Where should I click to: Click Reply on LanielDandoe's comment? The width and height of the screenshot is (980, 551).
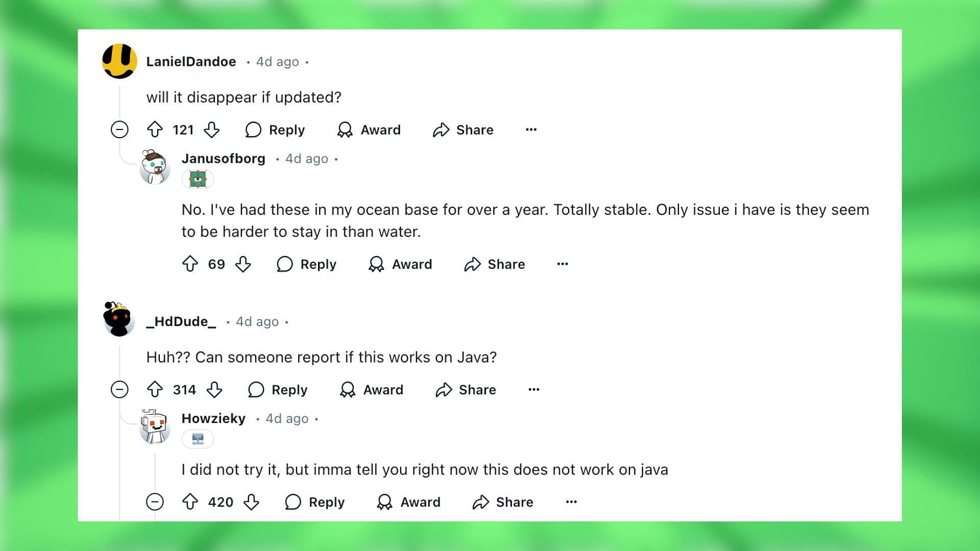pos(276,129)
